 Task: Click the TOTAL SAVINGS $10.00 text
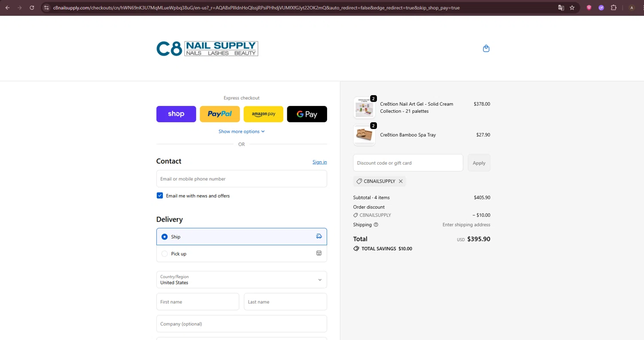pos(387,249)
